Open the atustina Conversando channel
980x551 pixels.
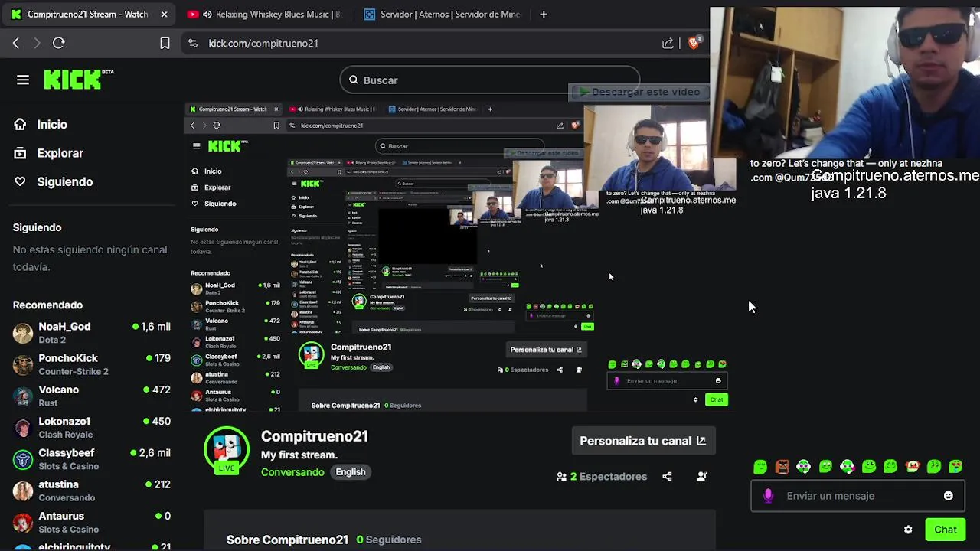92,491
